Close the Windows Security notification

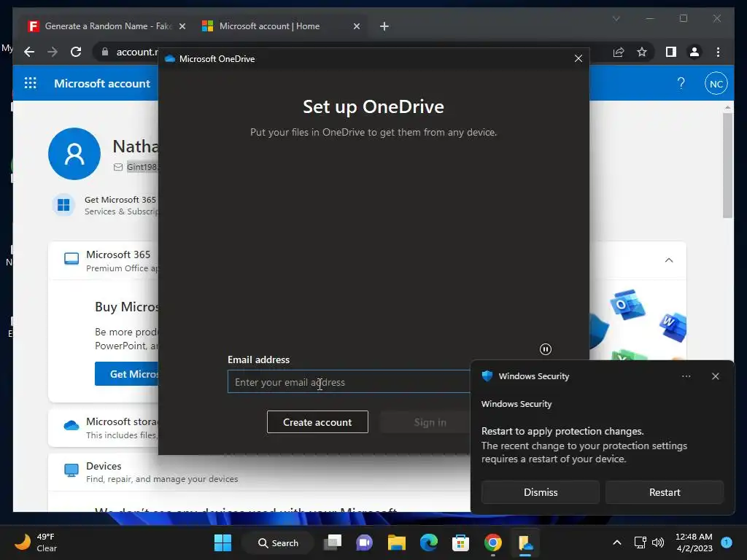[715, 376]
